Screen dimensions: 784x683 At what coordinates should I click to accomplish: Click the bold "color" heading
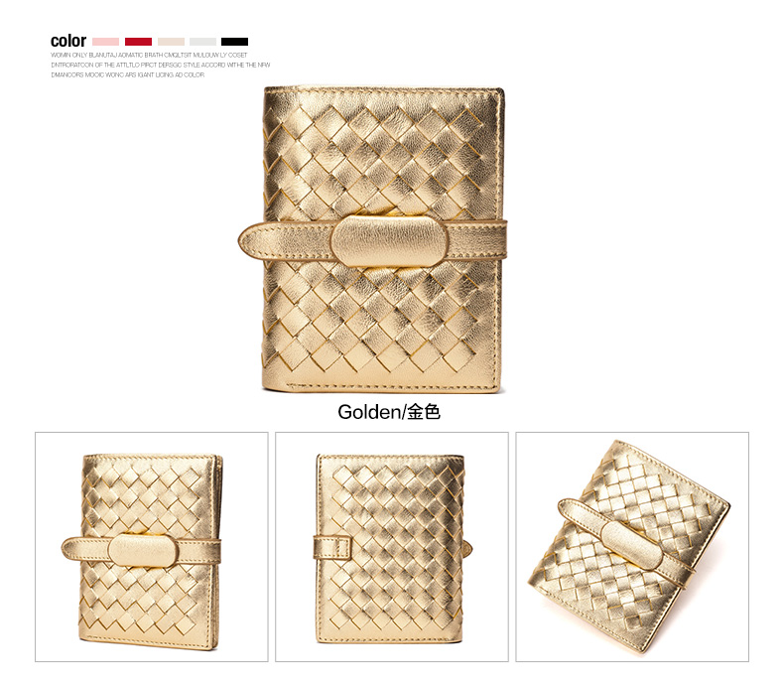click(68, 41)
